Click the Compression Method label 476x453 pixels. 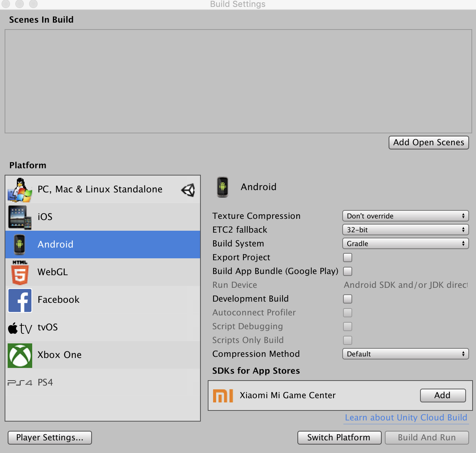[x=256, y=354]
